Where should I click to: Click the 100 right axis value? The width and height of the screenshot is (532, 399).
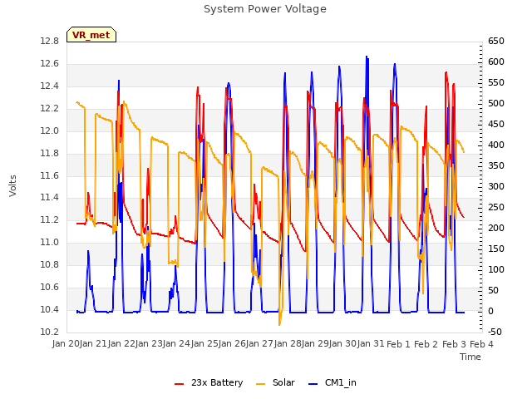pyautogui.click(x=496, y=269)
